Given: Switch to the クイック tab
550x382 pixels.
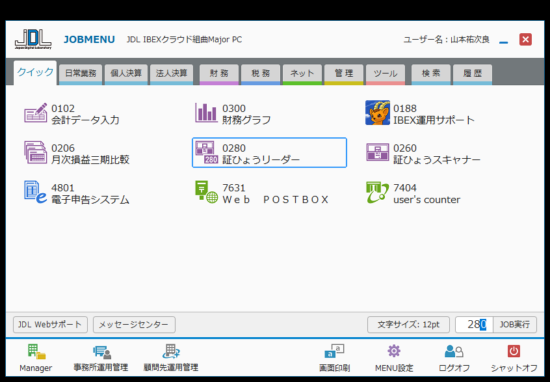Looking at the screenshot, I should click(35, 73).
